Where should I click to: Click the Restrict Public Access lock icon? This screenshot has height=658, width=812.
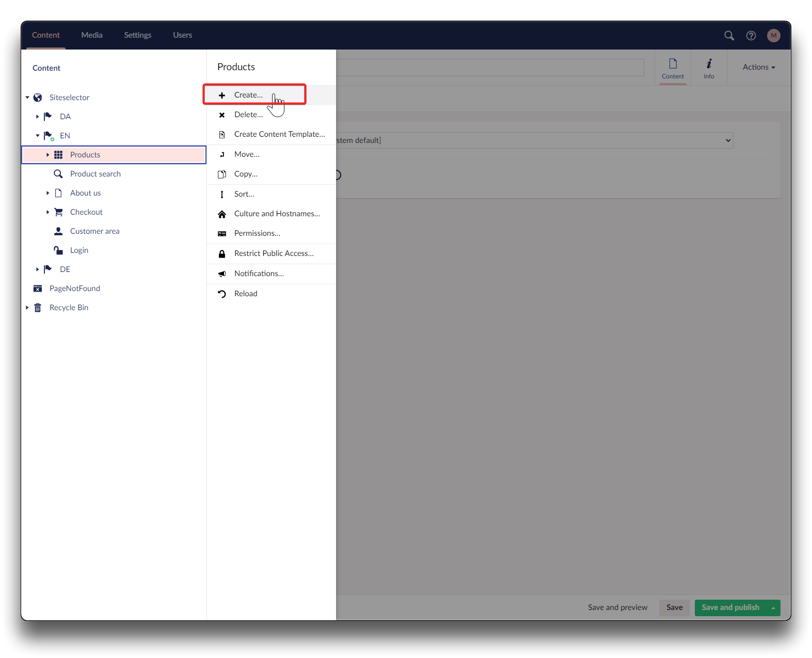[x=222, y=254]
